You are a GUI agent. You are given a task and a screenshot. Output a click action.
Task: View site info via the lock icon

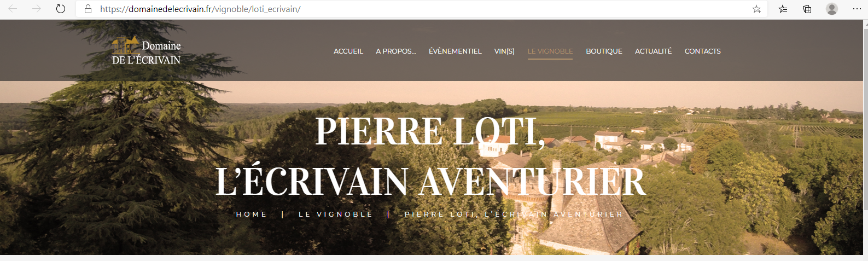88,9
